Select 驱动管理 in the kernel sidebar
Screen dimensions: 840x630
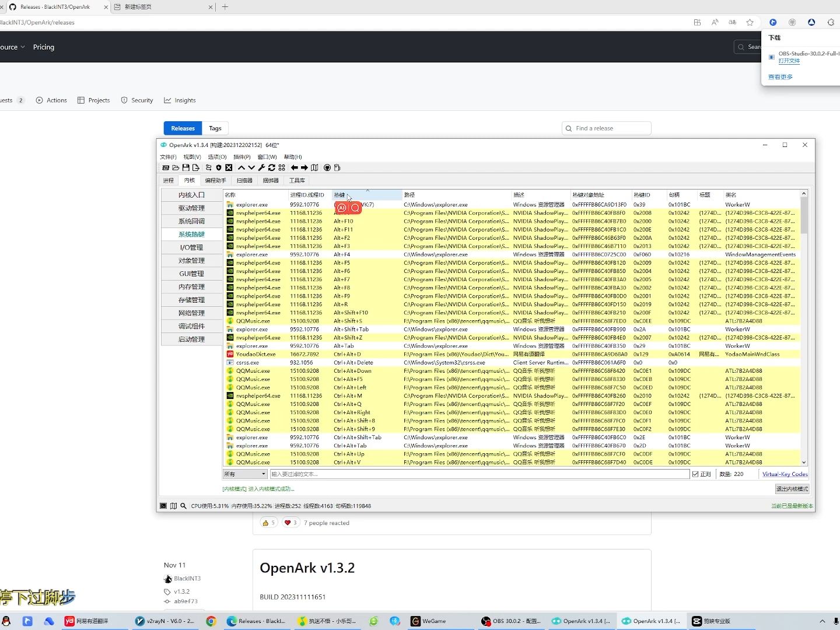click(x=191, y=208)
